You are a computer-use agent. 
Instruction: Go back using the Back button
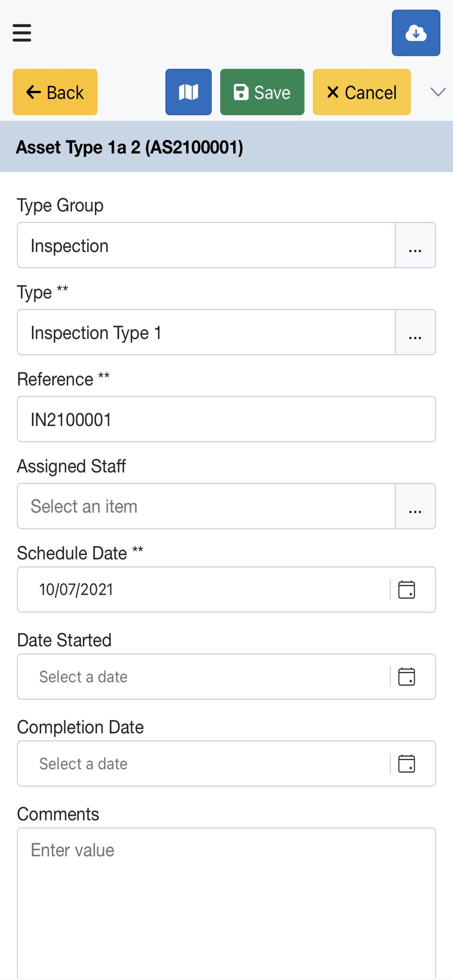55,92
